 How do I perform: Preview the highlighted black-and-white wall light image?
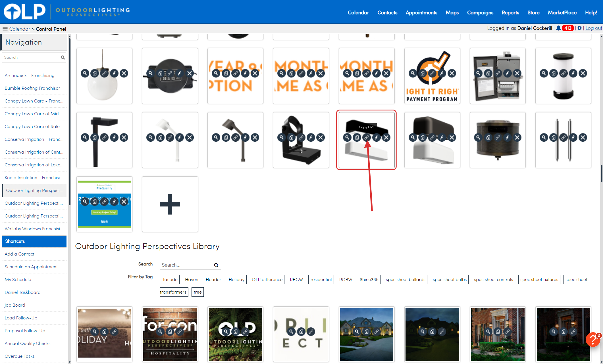click(347, 137)
